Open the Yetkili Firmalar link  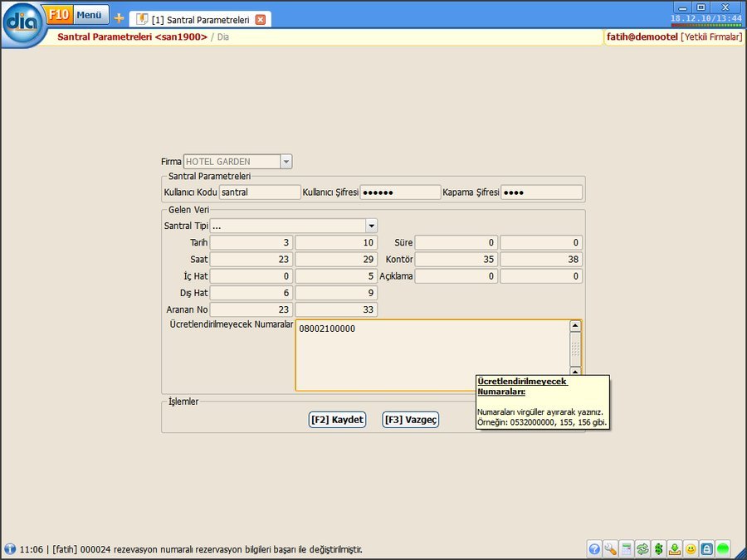pyautogui.click(x=711, y=37)
